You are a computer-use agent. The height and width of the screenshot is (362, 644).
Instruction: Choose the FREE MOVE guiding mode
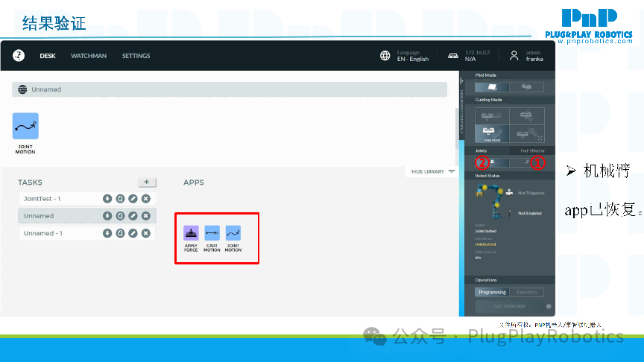coord(492,134)
